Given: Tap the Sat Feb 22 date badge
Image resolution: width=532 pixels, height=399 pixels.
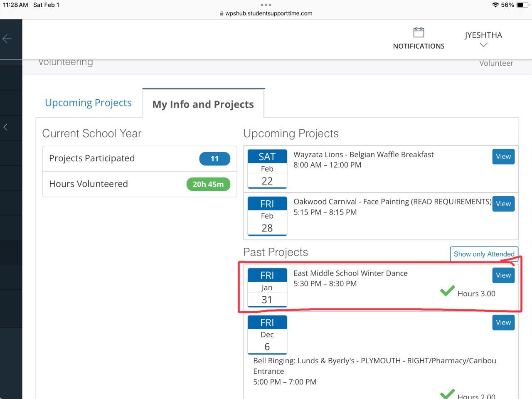Looking at the screenshot, I should pyautogui.click(x=267, y=168).
